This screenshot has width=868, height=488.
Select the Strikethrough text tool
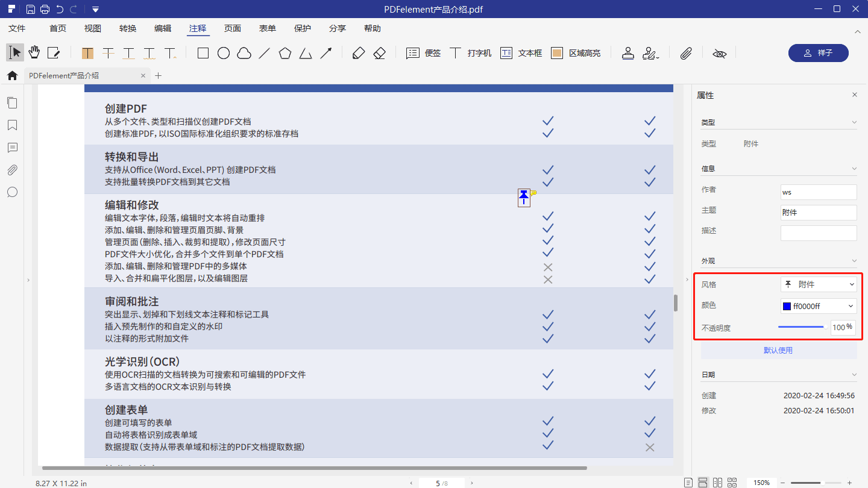click(x=108, y=53)
